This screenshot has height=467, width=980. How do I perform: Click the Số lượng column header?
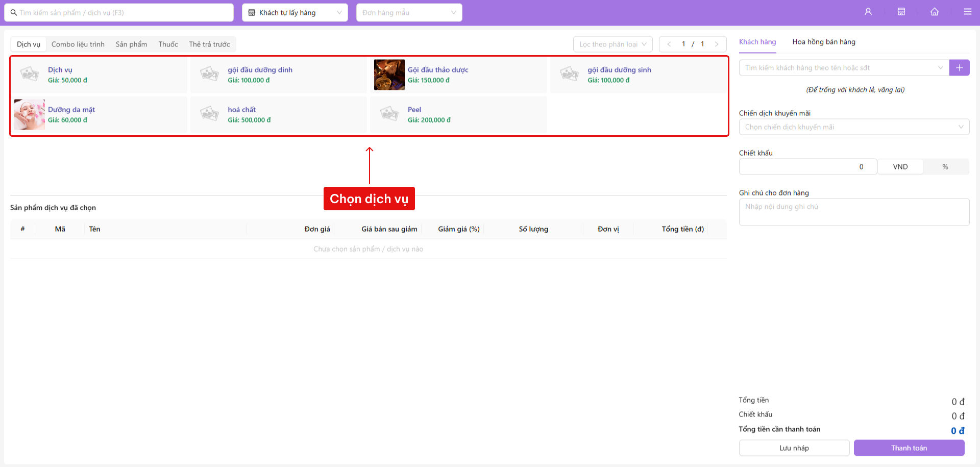click(533, 229)
